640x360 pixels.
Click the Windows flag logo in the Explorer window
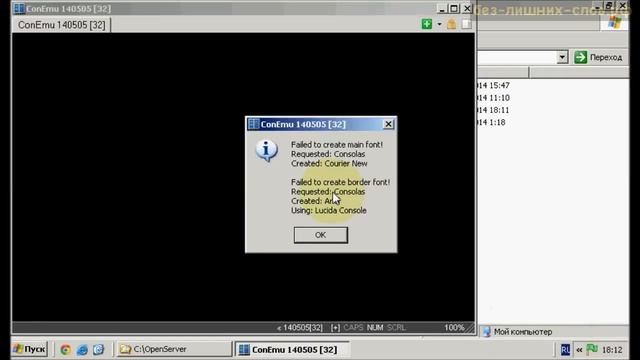point(615,23)
